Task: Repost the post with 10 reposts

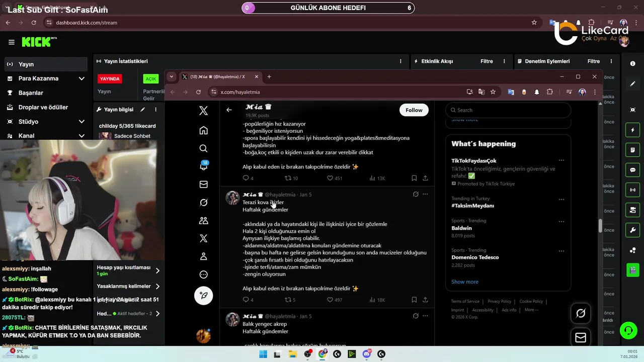Action: 288,178
